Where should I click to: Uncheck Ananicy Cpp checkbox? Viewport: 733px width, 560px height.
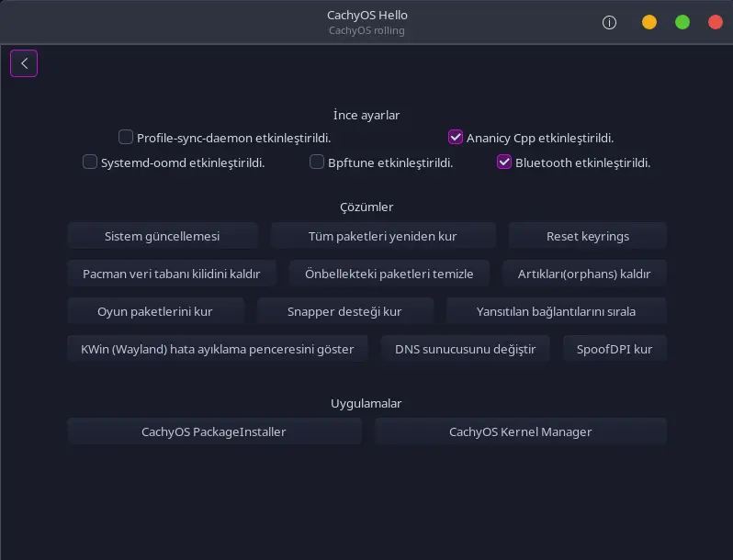click(456, 138)
